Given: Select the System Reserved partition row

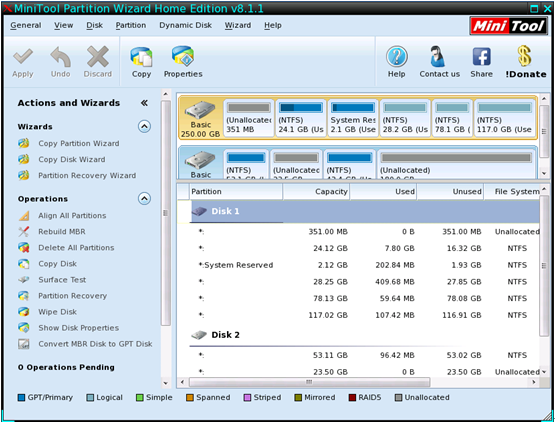Looking at the screenshot, I should (365, 265).
